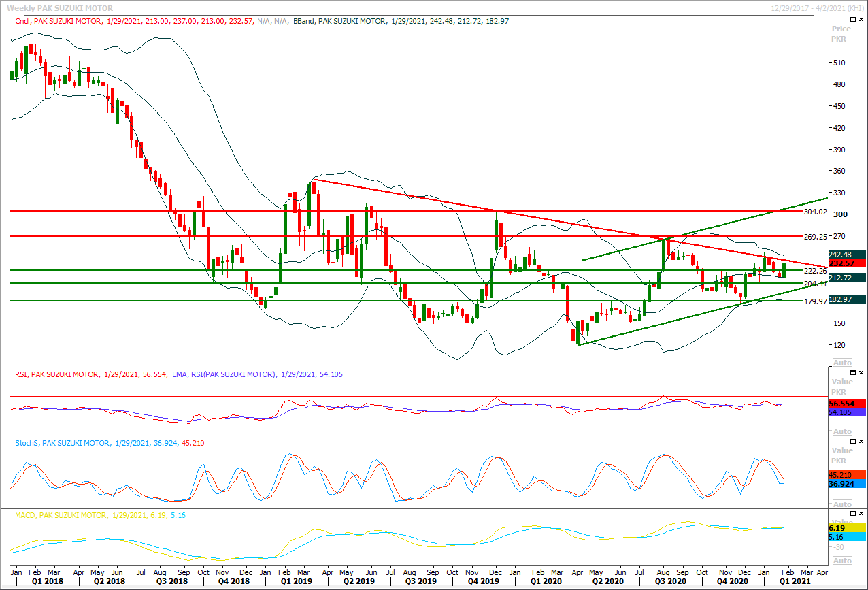Maximize the price chart panel

(852, 20)
